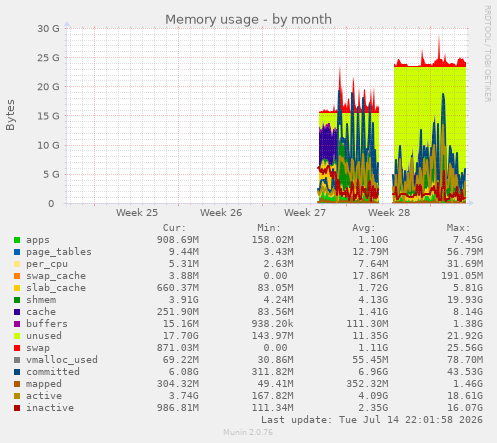This screenshot has height=443, width=497.
Task: Click the 'Week 25' axis label
Action: (x=137, y=213)
